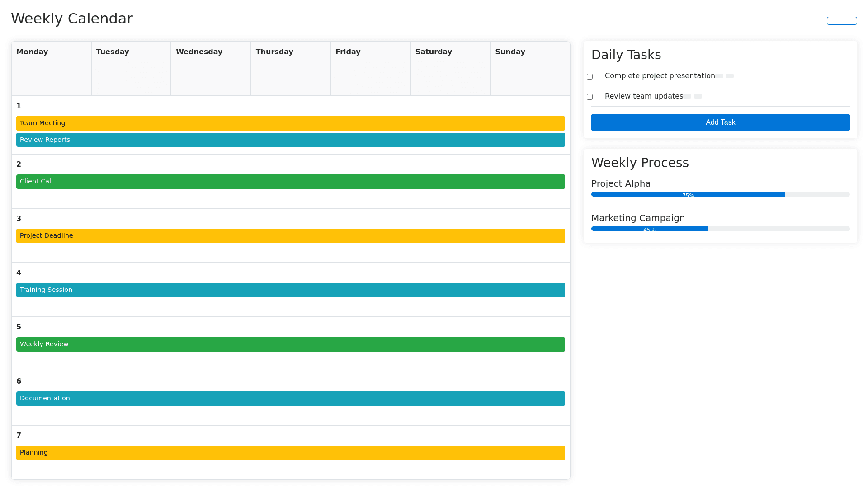The height and width of the screenshot is (488, 868).
Task: Click right half of top-right outlined button group
Action: pyautogui.click(x=849, y=21)
